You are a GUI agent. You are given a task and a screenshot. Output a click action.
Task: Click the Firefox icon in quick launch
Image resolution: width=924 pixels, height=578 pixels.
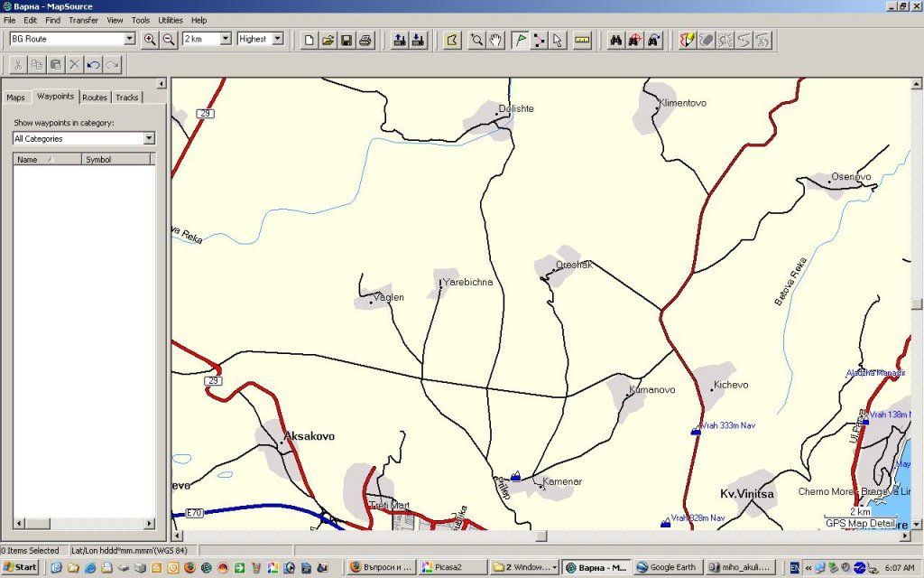coord(189,567)
